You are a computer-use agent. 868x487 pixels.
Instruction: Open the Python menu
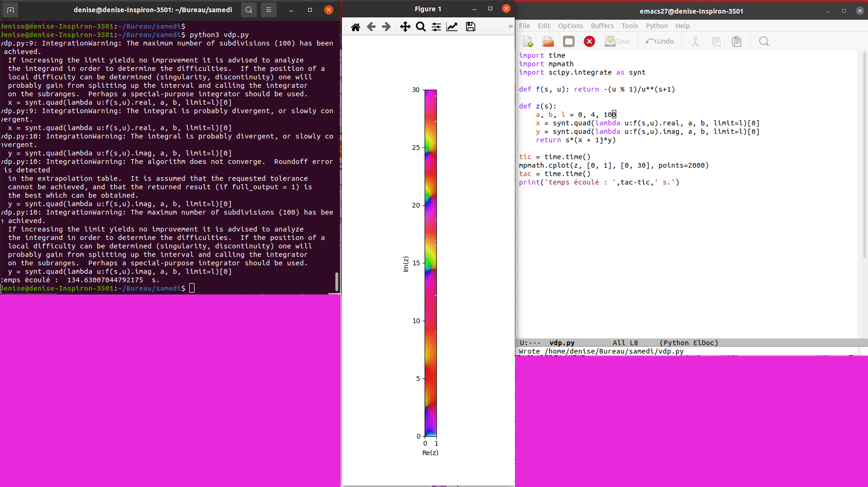[x=656, y=26]
